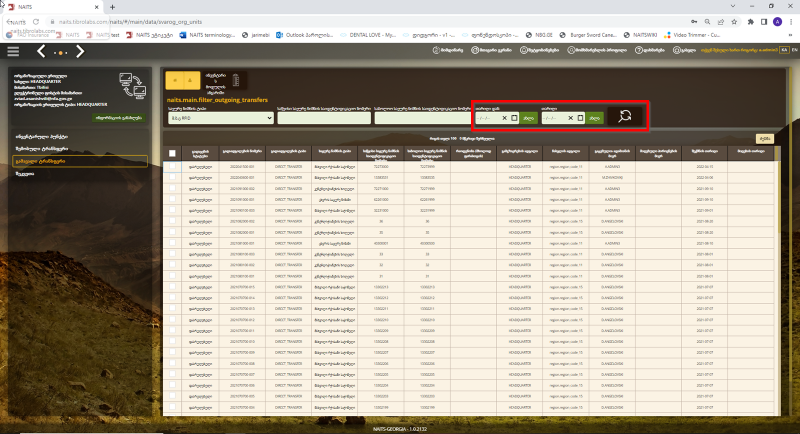800x434 pixels.
Task: Click the green button in organisation info panel
Action: [x=119, y=118]
